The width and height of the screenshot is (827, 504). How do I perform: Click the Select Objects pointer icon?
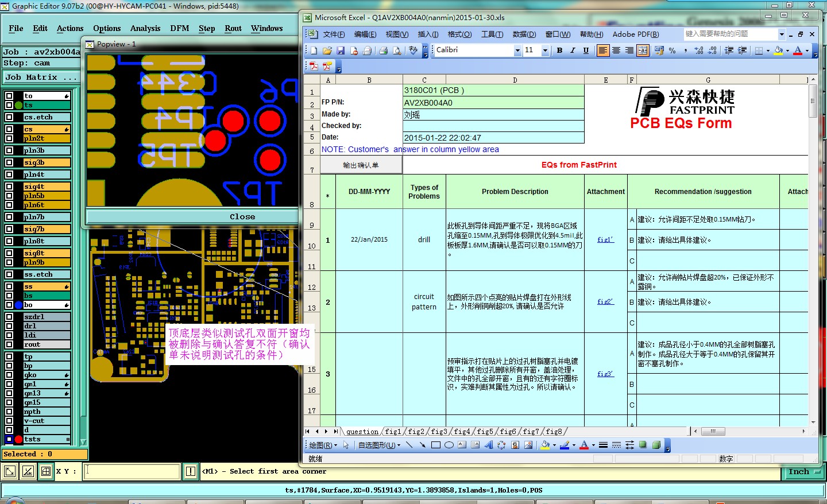click(346, 445)
